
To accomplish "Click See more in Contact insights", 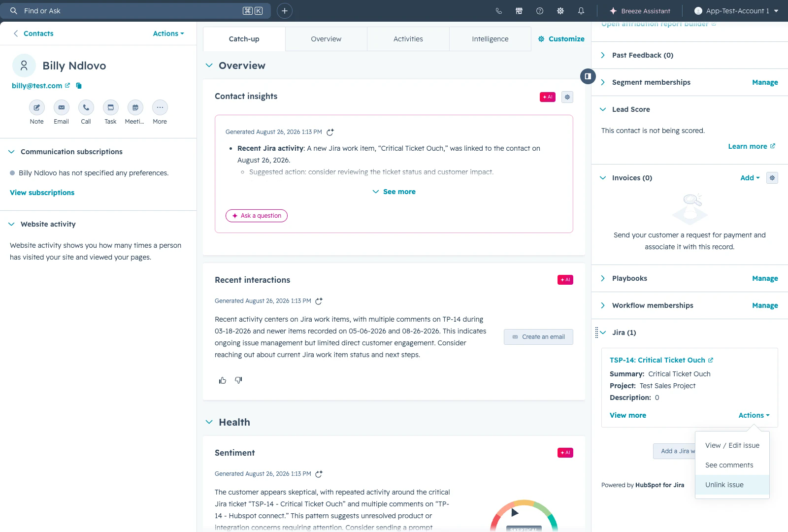I will click(x=394, y=192).
